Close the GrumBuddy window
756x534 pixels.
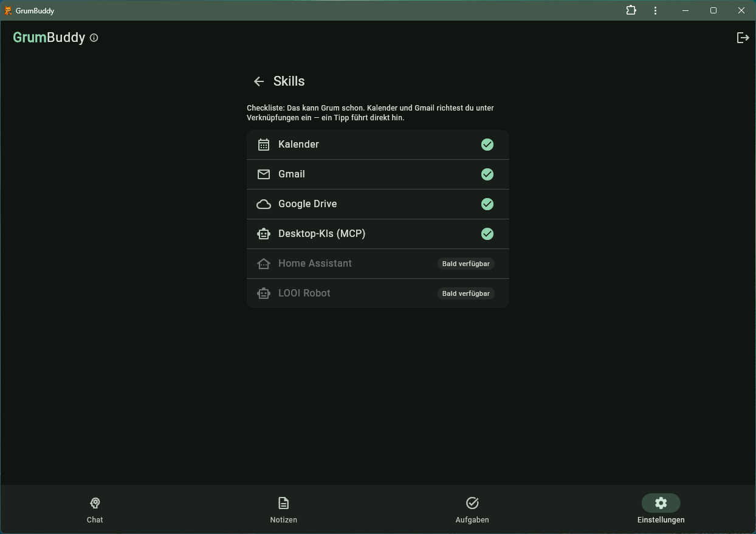741,10
